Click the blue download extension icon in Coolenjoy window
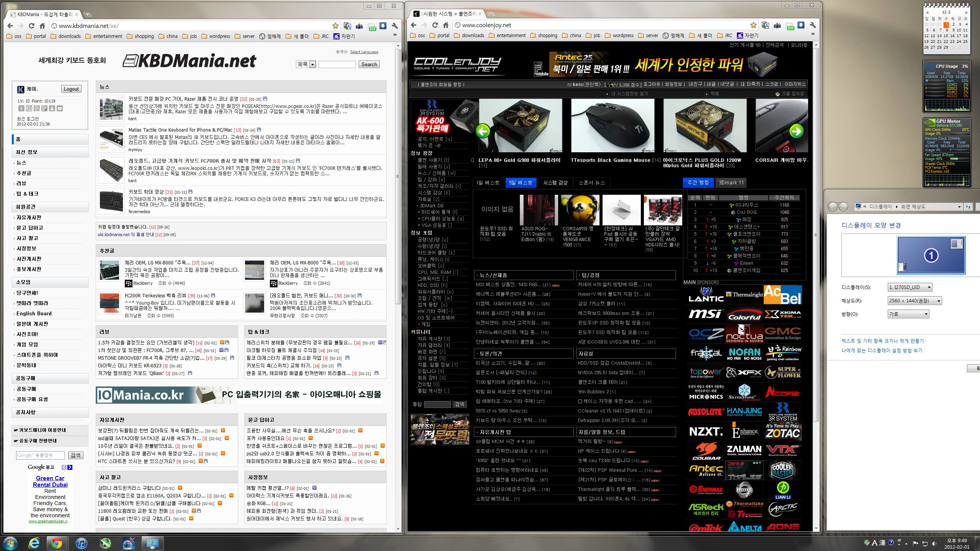This screenshot has width=980, height=551. [x=801, y=25]
